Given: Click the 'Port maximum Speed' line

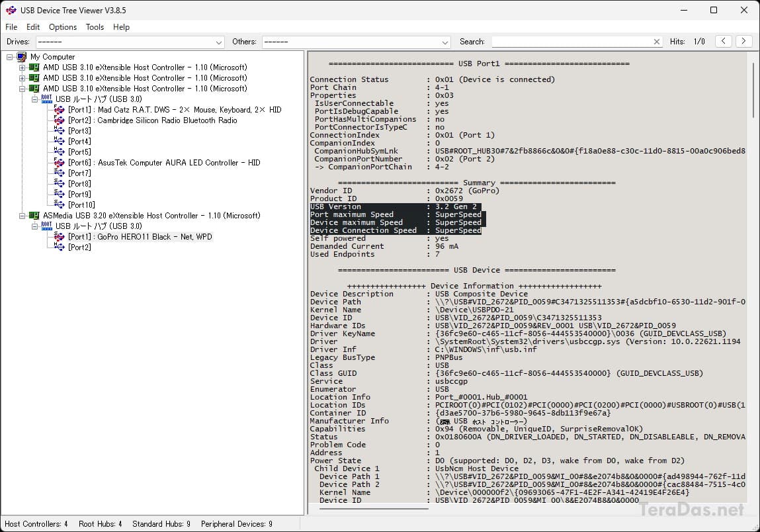Looking at the screenshot, I should [x=396, y=214].
